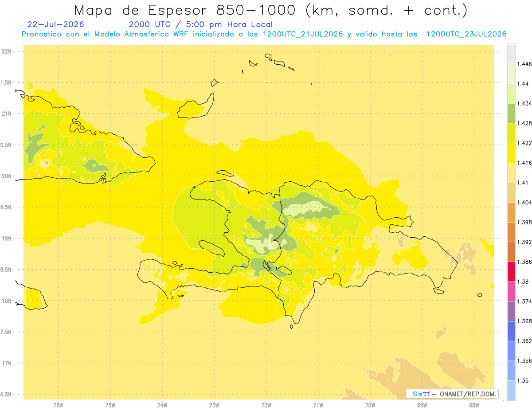Pick the purple swatch between 1.368 and 1.374
Image resolution: width=532 pixels, height=411 pixels.
tap(511, 311)
